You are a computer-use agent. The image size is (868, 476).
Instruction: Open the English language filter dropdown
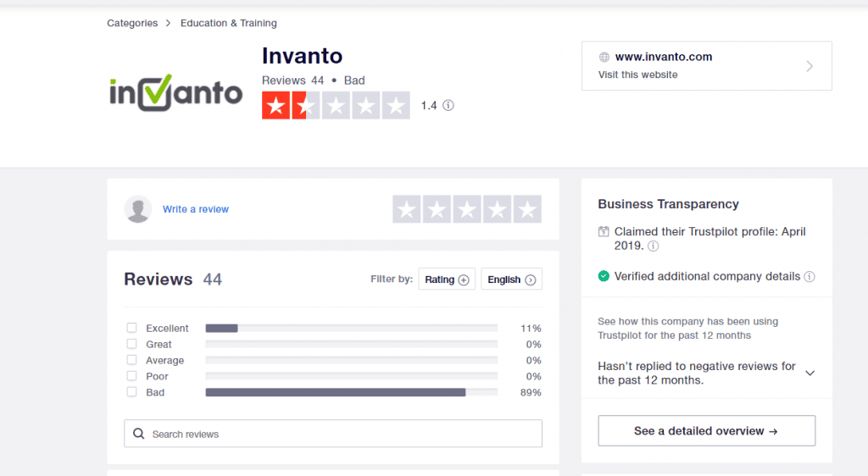coord(511,280)
